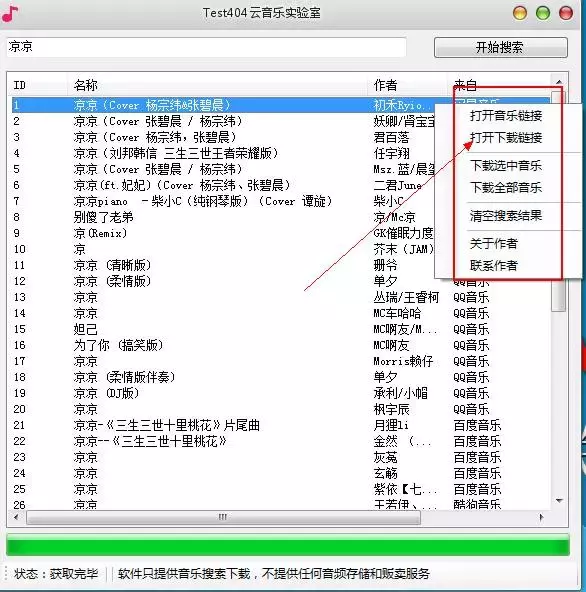Click the vertical scrollbar up arrow

pyautogui.click(x=559, y=82)
